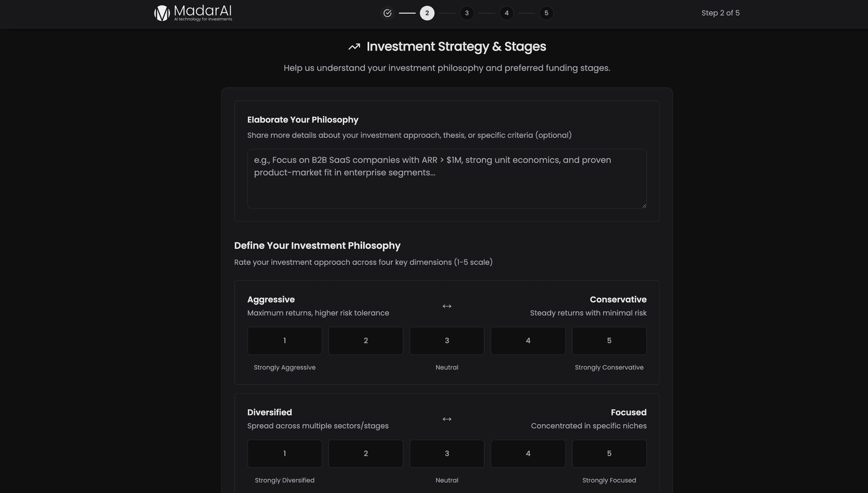
Task: Click the Elaborate Your Philosophy text area
Action: pyautogui.click(x=447, y=179)
